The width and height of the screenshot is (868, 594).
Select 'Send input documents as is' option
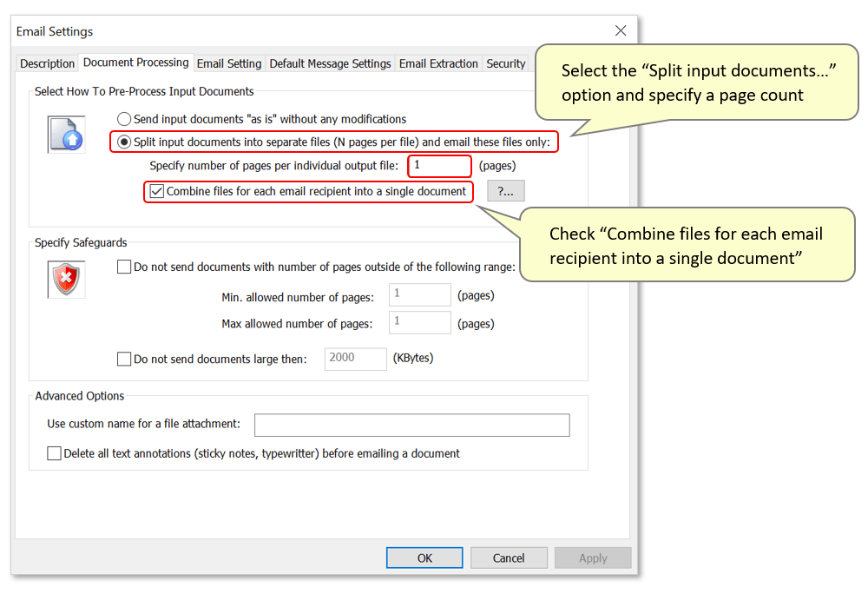click(125, 119)
